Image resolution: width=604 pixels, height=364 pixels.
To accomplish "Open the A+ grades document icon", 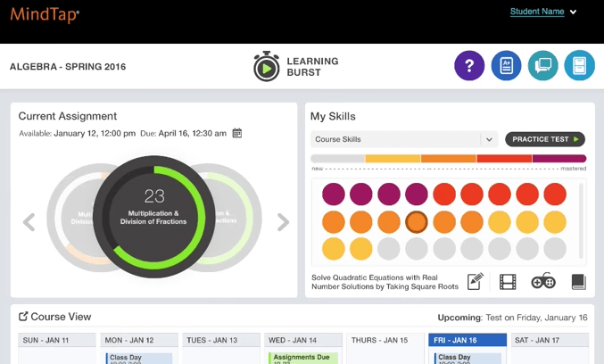I will tap(506, 66).
